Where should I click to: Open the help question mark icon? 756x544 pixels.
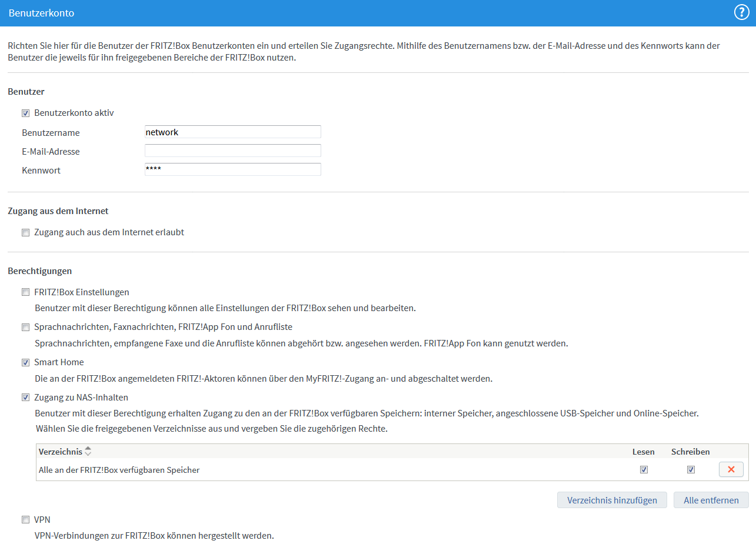(x=741, y=12)
